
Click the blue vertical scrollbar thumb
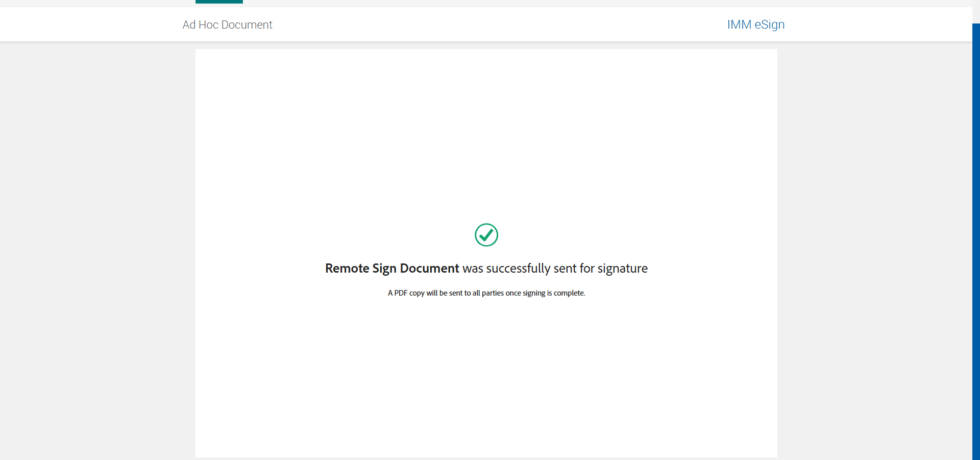point(976,240)
